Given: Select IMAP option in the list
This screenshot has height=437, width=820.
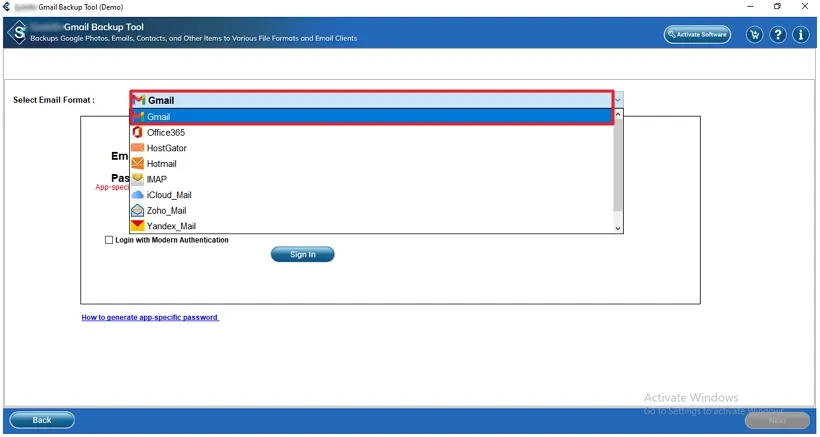Looking at the screenshot, I should [372, 179].
